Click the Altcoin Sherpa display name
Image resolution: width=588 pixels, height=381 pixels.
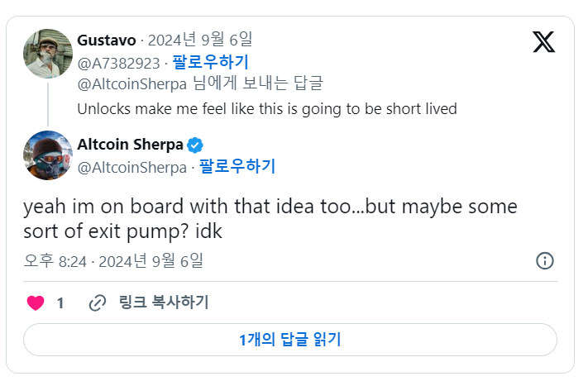coord(130,145)
